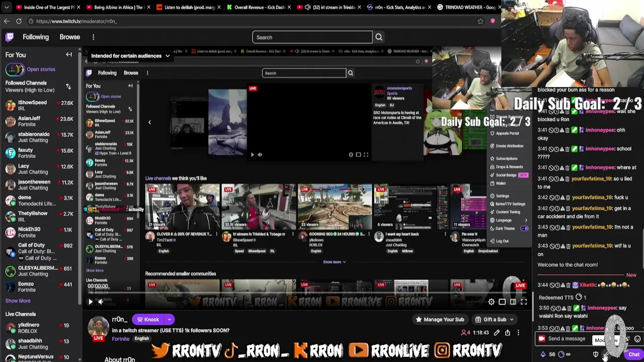Open the Following page
This screenshot has width=644, height=362.
click(x=36, y=37)
